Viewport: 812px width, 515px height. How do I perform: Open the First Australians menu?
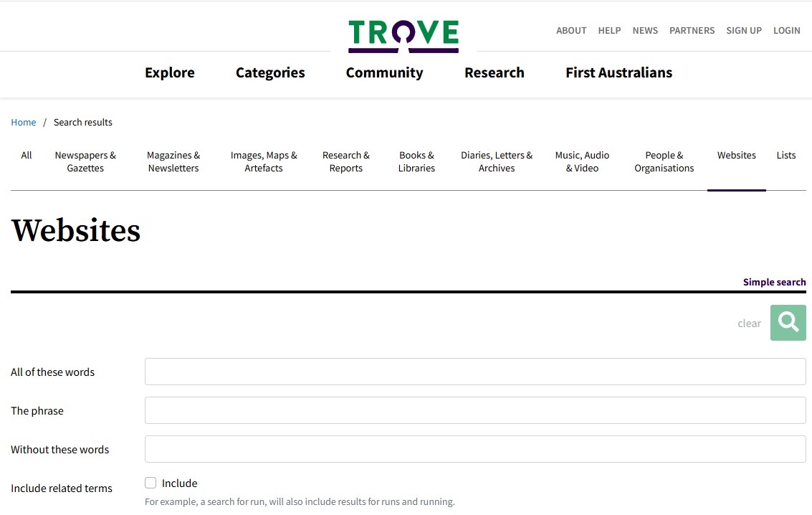[x=618, y=72]
